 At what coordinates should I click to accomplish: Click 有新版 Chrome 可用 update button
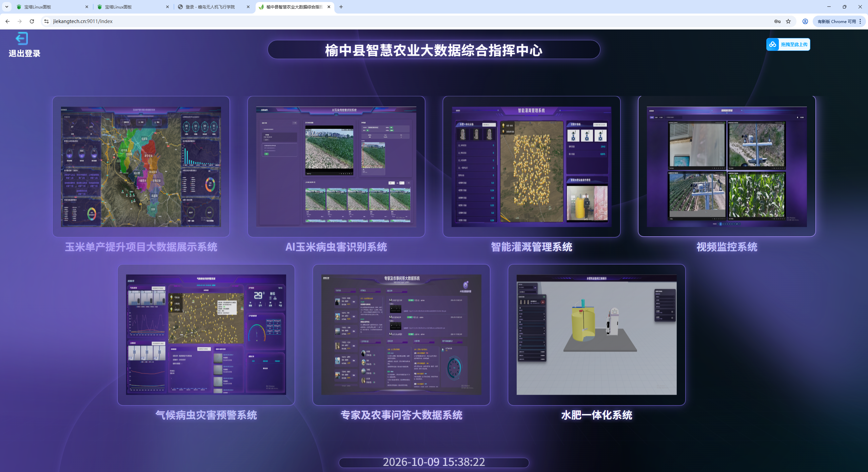836,21
